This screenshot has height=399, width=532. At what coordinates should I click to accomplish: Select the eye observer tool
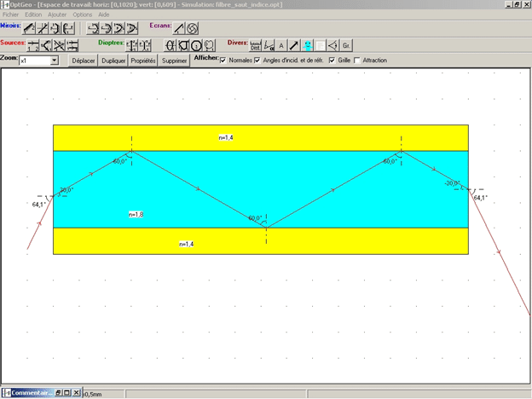coord(333,45)
